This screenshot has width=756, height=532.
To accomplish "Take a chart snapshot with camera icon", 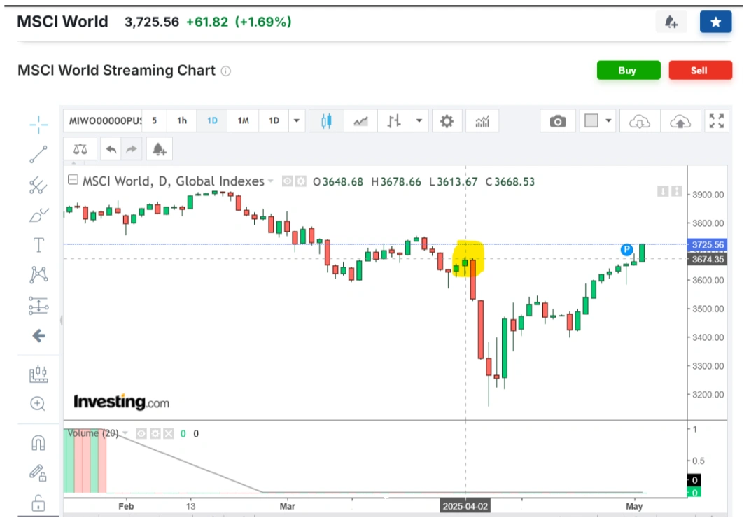I will point(558,121).
